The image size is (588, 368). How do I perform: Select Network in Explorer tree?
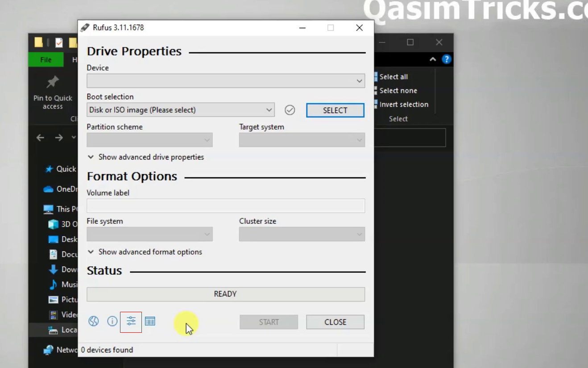(x=60, y=350)
